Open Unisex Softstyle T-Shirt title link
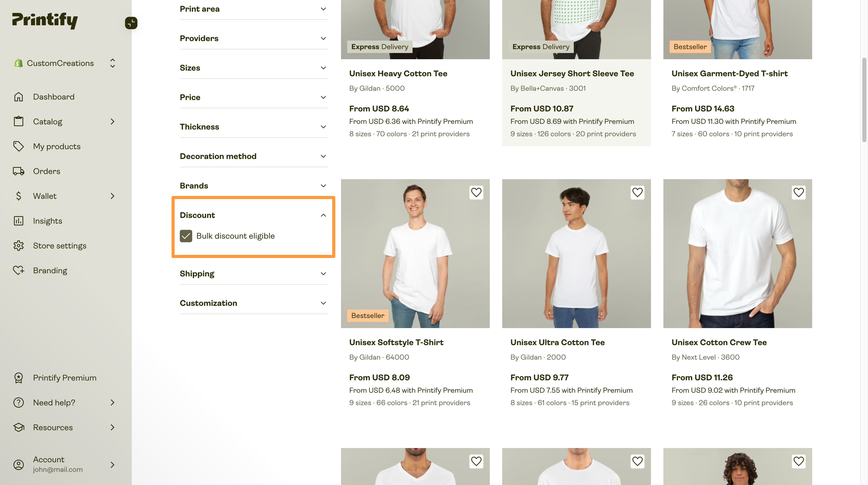 pyautogui.click(x=396, y=343)
